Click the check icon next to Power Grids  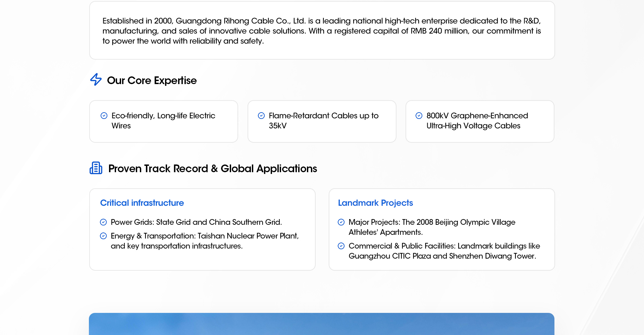(103, 222)
